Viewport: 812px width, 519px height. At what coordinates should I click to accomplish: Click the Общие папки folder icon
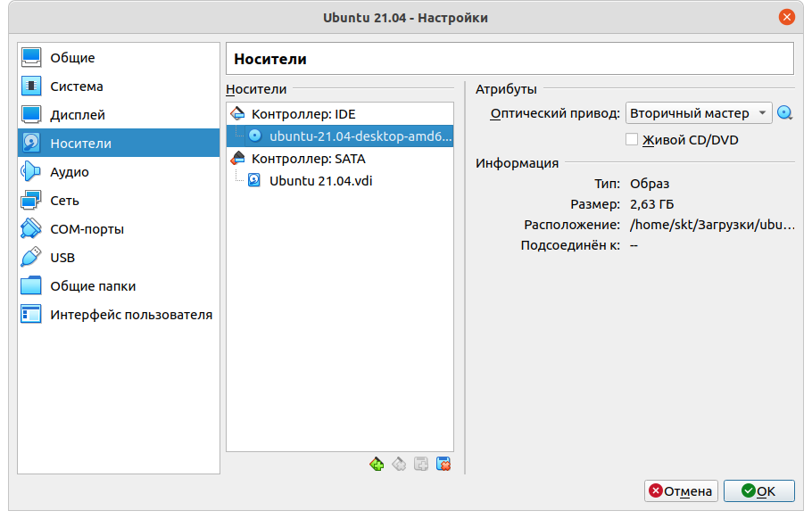[30, 285]
